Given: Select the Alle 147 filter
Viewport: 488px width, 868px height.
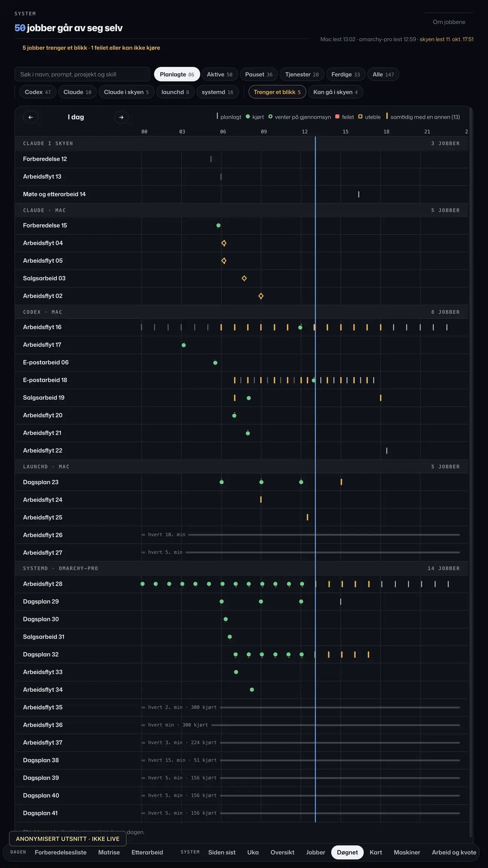Looking at the screenshot, I should coord(383,75).
